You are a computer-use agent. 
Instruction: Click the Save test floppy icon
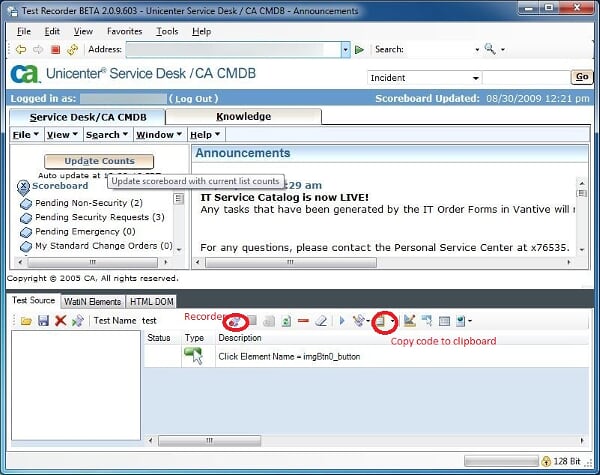point(43,321)
